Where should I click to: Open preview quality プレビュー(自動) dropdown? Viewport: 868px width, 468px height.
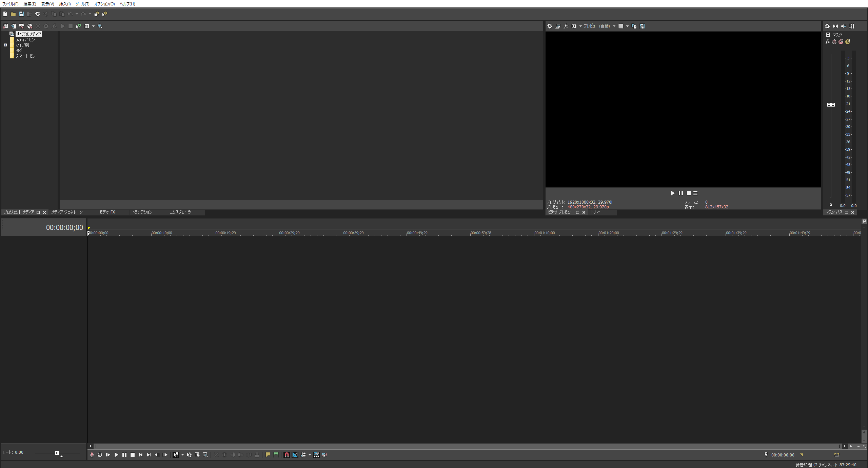[614, 26]
